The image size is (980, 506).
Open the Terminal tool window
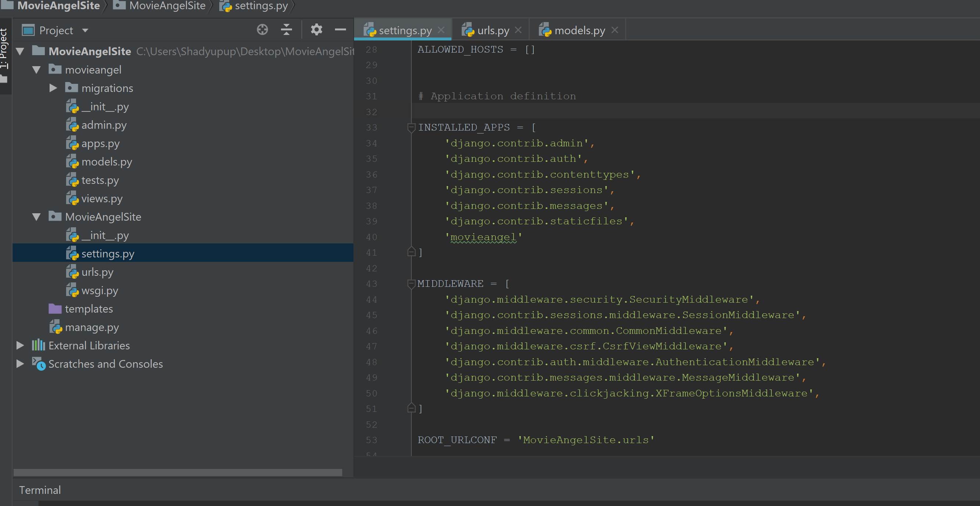point(40,490)
